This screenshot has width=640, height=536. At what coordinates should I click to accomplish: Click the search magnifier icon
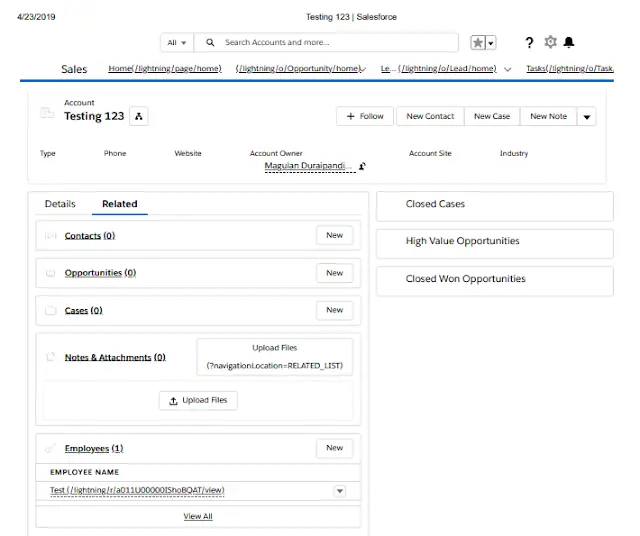click(x=210, y=42)
